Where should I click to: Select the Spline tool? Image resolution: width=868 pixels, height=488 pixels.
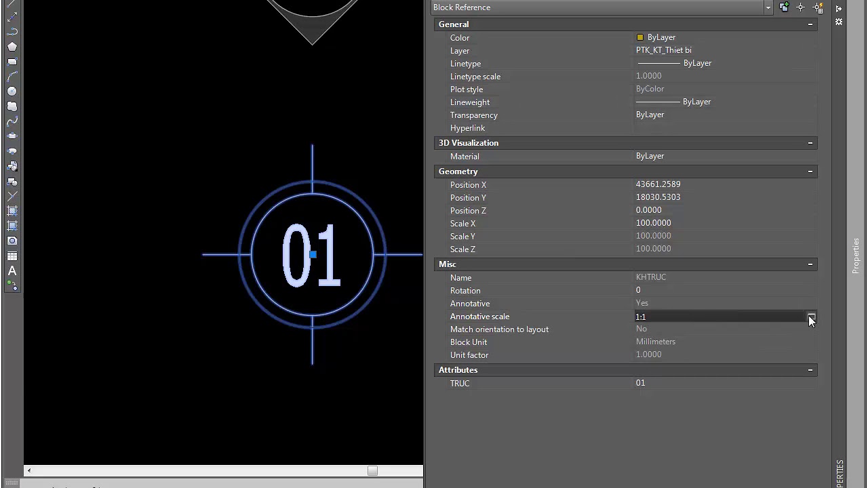[x=12, y=121]
